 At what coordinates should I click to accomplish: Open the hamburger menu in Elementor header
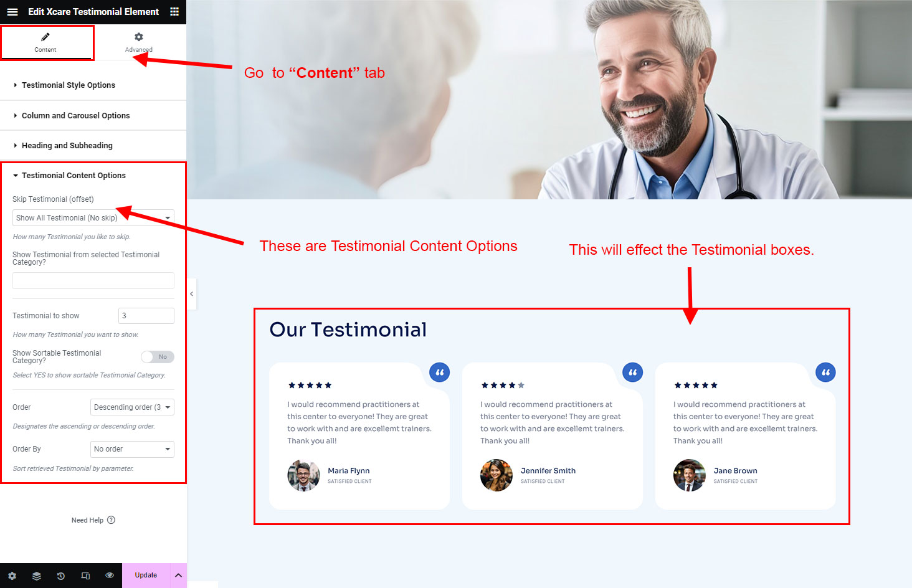click(12, 12)
